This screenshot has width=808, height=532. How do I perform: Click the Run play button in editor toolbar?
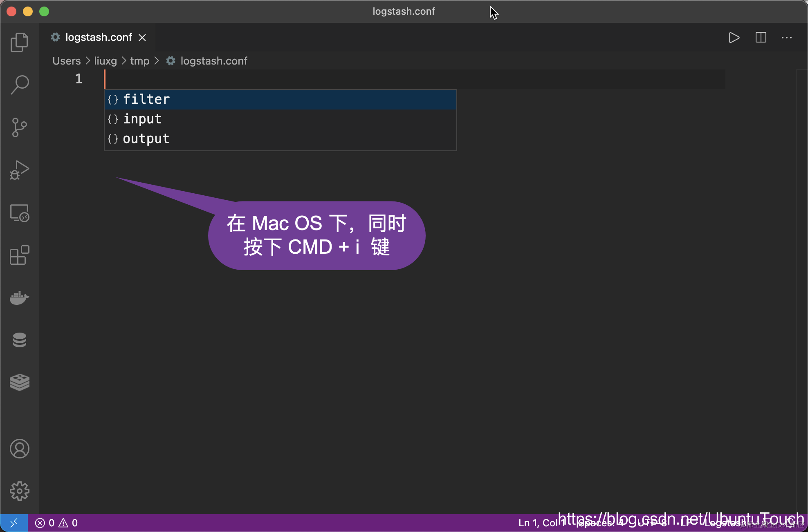tap(734, 38)
